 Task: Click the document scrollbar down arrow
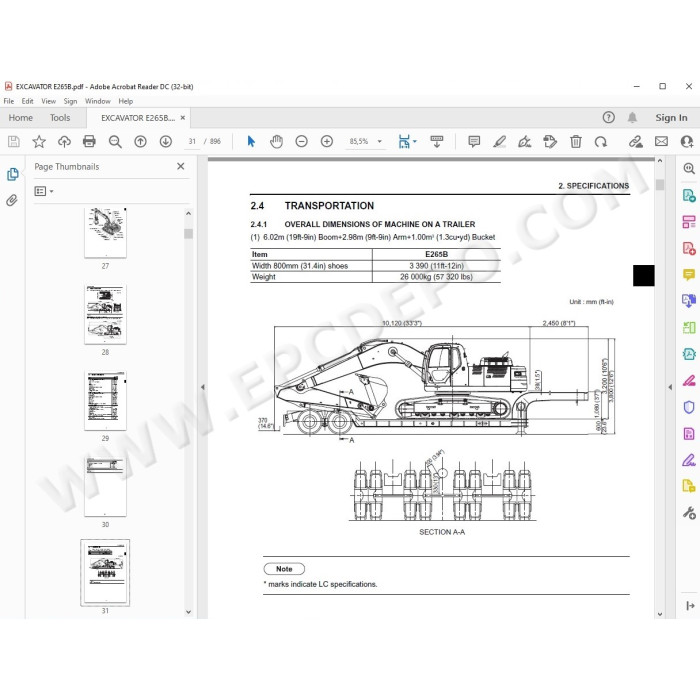[660, 614]
